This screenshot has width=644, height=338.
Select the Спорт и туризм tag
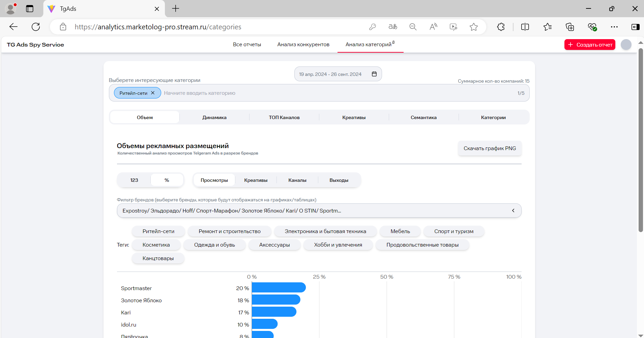tap(454, 231)
